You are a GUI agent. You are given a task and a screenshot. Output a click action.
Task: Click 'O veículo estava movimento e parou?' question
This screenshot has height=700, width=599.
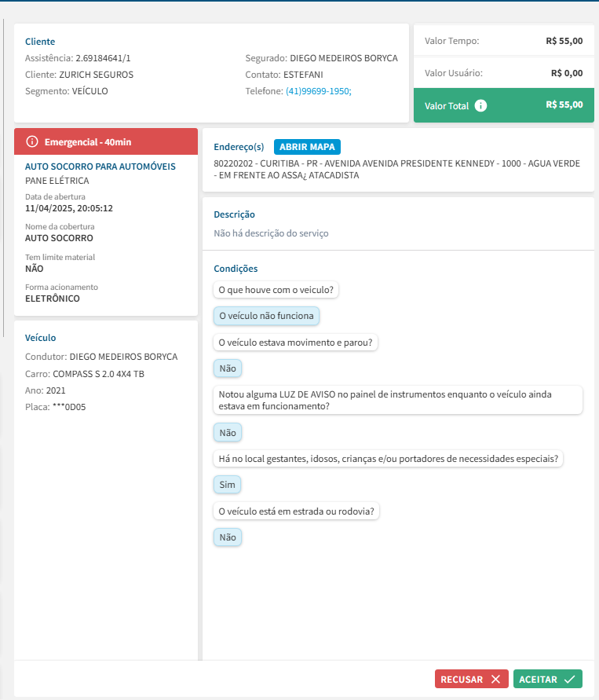(x=295, y=342)
